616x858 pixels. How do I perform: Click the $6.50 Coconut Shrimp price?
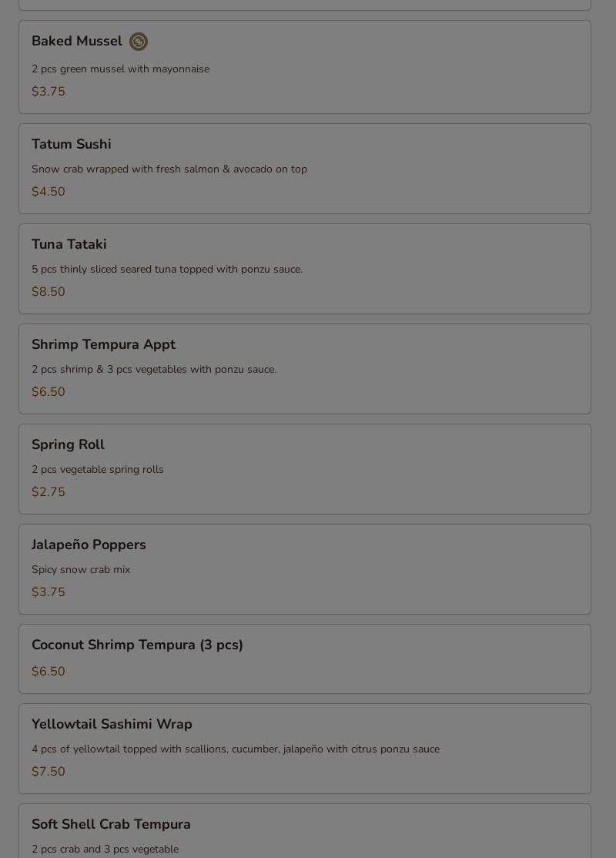[x=49, y=672]
